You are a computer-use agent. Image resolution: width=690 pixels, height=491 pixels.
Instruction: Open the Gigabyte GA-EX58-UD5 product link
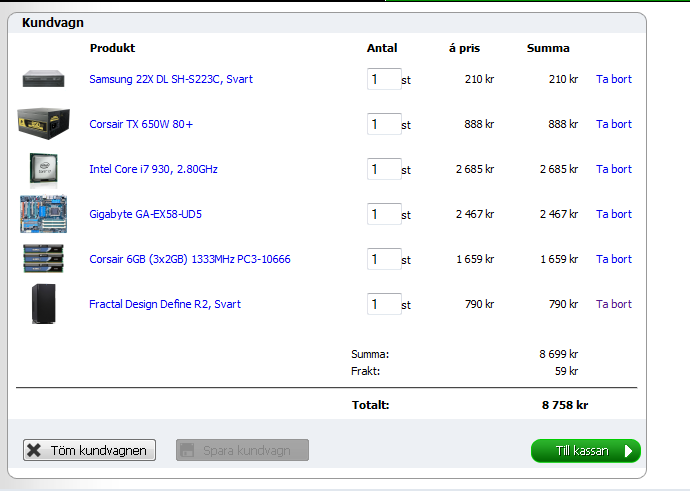click(145, 214)
